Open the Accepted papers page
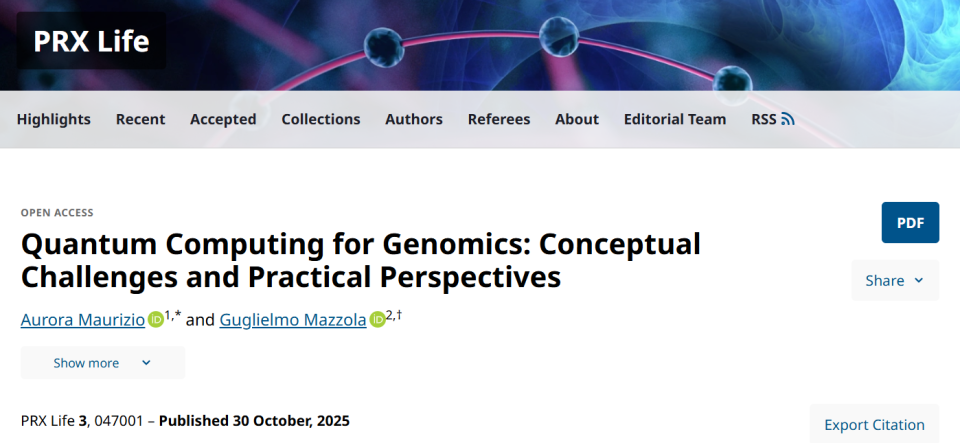The image size is (960, 443). 223,119
